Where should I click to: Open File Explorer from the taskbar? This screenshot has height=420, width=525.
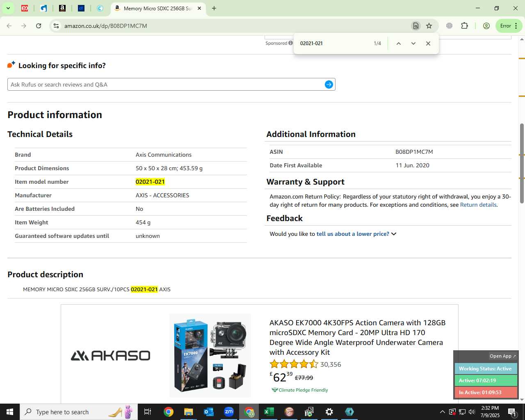point(188,412)
